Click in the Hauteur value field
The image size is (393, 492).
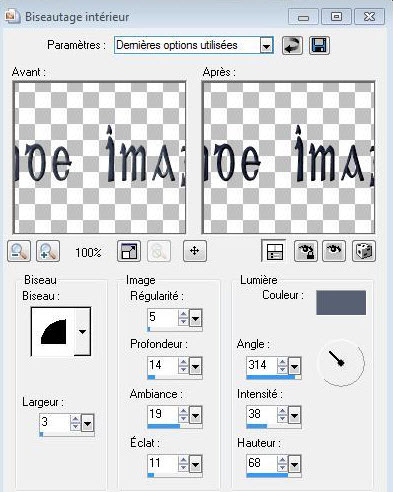(262, 463)
